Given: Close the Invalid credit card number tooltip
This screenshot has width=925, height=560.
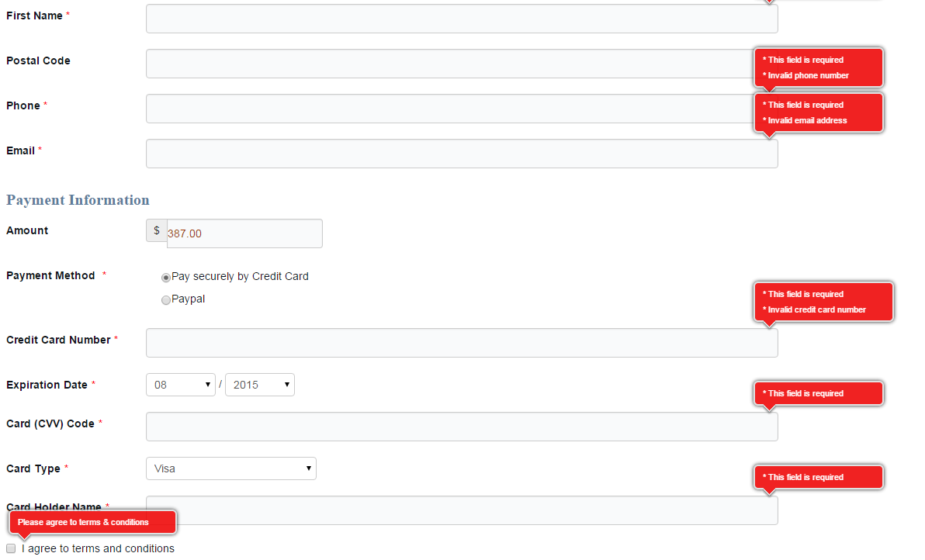Looking at the screenshot, I should pos(824,302).
